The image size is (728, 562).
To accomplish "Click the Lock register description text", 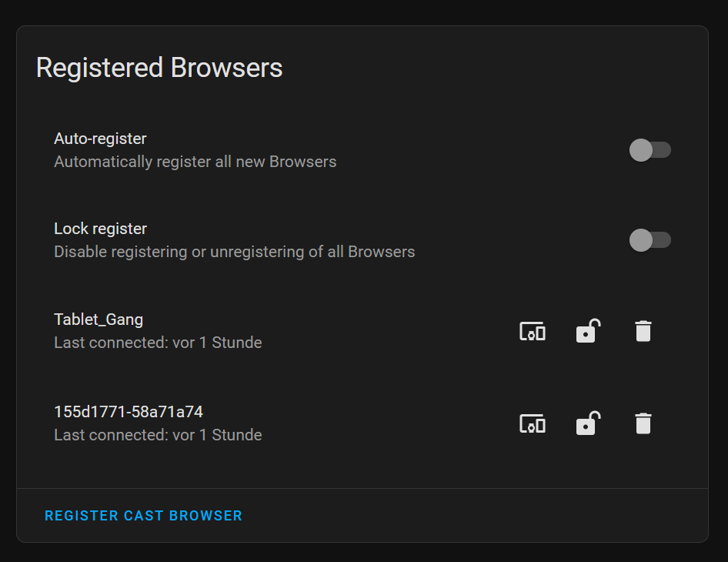I will click(234, 251).
